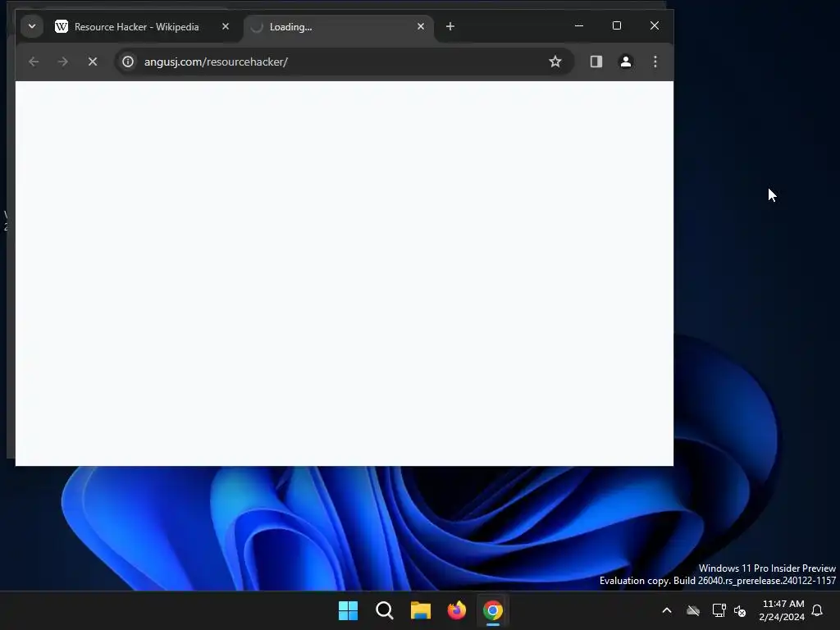
Task: Stop loading the page
Action: click(x=93, y=62)
